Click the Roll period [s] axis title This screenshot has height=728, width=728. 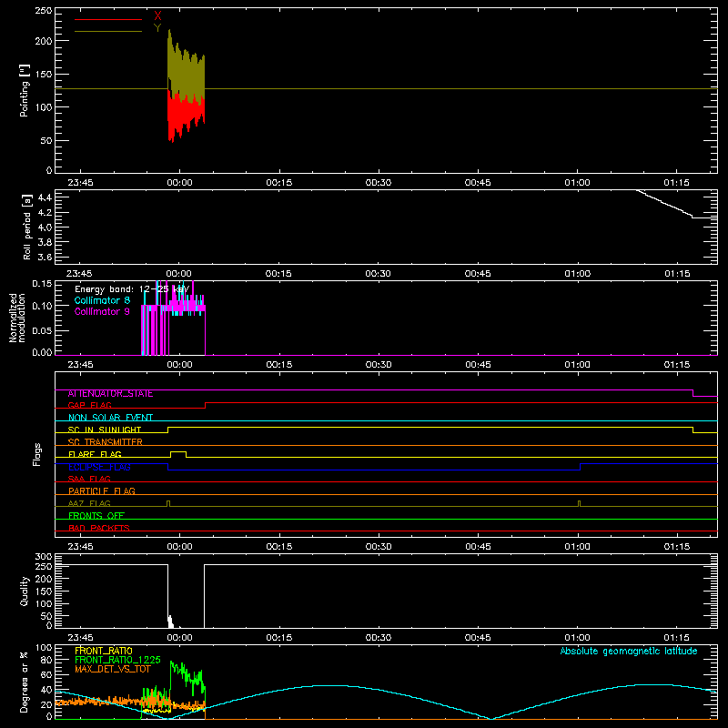pyautogui.click(x=27, y=227)
